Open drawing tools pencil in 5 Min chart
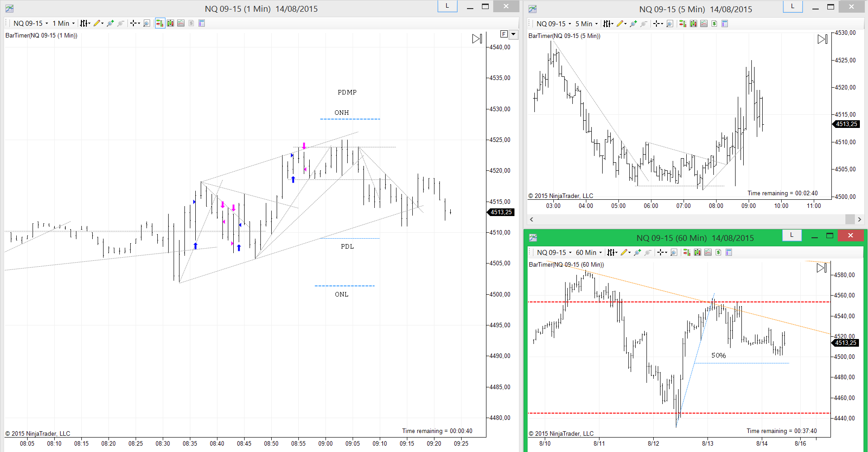The image size is (868, 452). (622, 24)
